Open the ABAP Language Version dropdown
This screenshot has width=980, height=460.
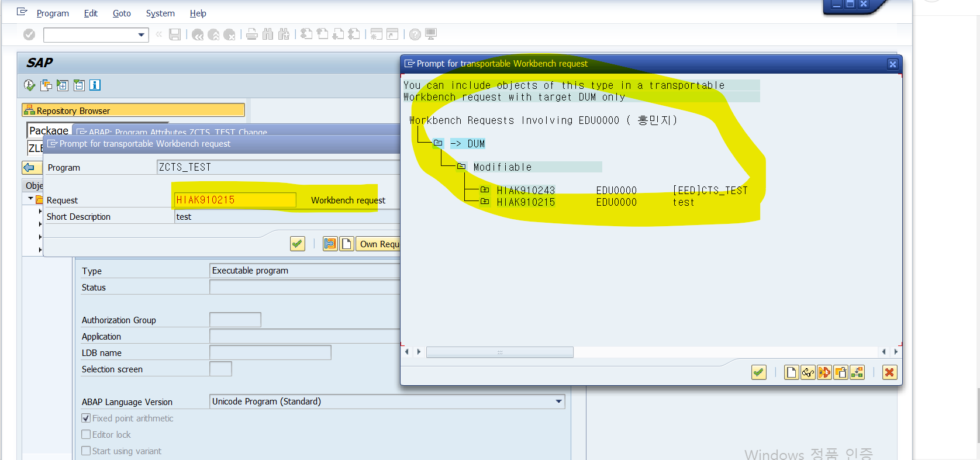558,402
